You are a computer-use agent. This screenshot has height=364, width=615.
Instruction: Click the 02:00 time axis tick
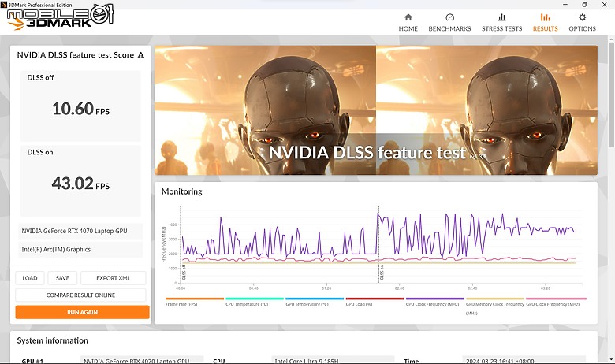click(399, 288)
